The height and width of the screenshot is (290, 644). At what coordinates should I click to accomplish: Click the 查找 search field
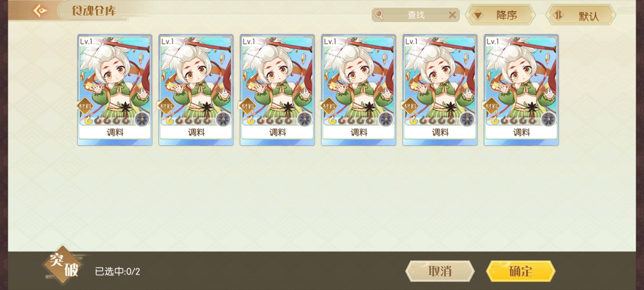[x=416, y=15]
